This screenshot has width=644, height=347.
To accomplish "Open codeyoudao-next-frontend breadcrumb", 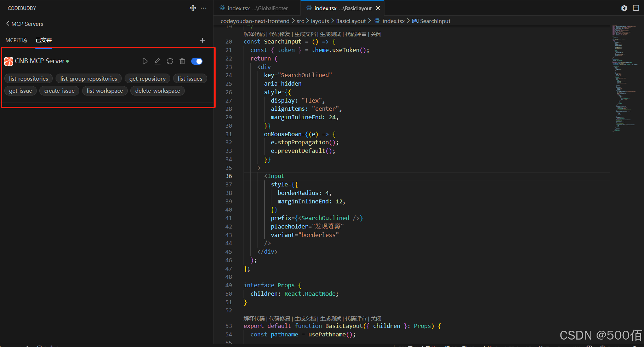I will coord(255,21).
